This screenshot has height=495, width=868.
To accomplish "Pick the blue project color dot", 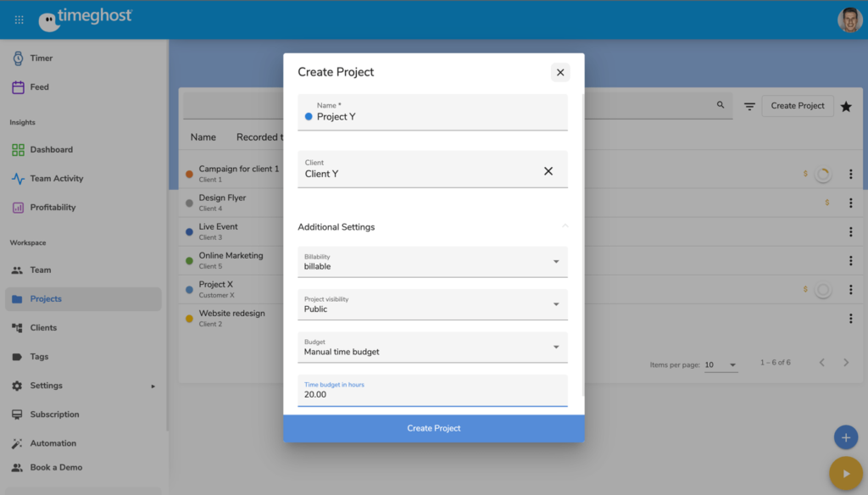I will 309,117.
